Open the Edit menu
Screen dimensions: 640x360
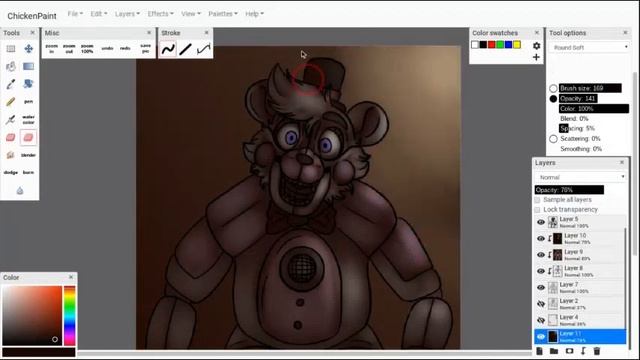click(x=99, y=14)
